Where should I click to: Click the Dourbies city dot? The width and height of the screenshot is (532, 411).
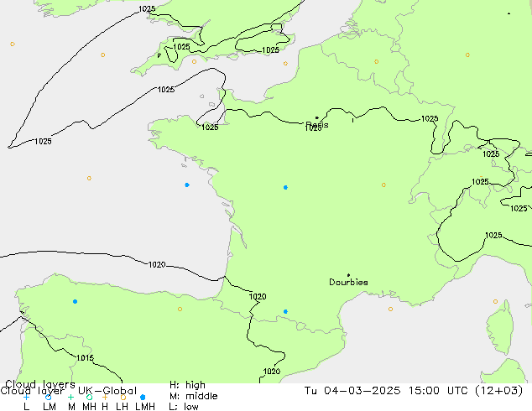(x=348, y=275)
